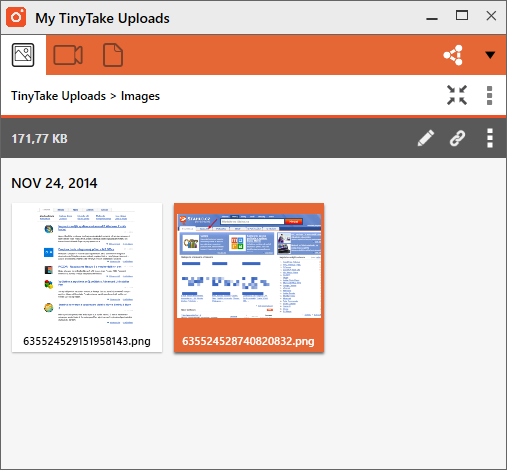
Task: Click the 171,77 KB file size text
Action: 39,139
